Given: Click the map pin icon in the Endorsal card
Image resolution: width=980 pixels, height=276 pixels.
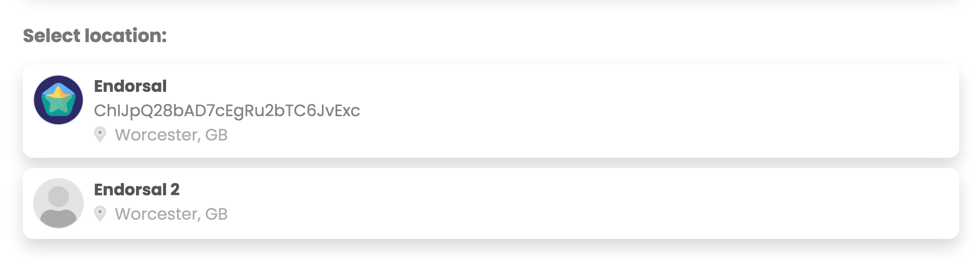Looking at the screenshot, I should pos(100,134).
